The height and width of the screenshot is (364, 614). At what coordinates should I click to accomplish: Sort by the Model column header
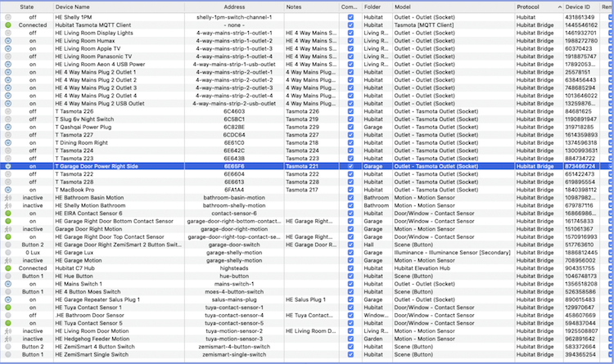(x=454, y=7)
